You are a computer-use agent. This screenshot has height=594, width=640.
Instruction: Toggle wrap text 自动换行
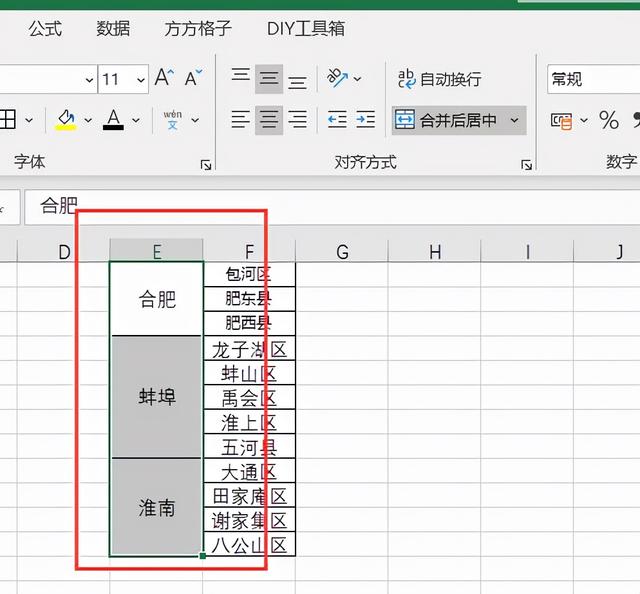tap(440, 79)
